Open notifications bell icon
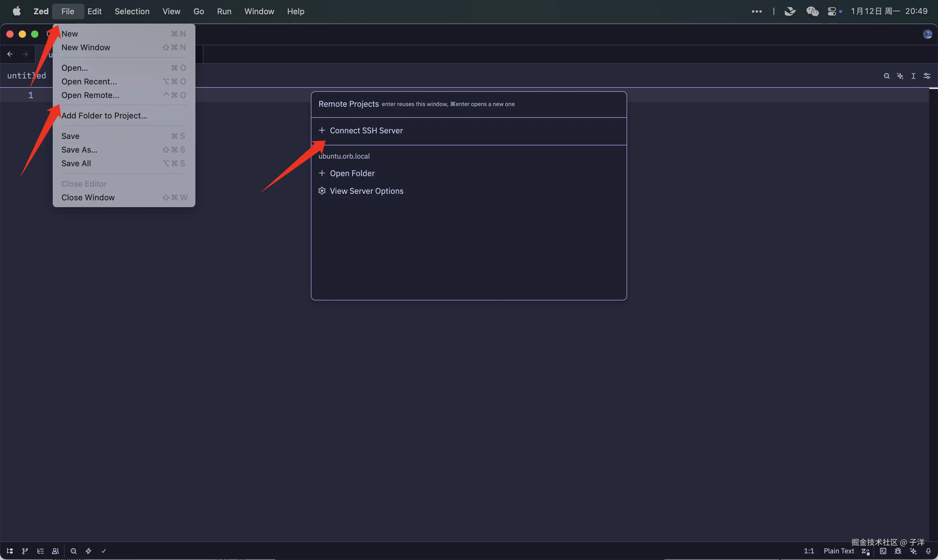The image size is (938, 560). coord(928,551)
